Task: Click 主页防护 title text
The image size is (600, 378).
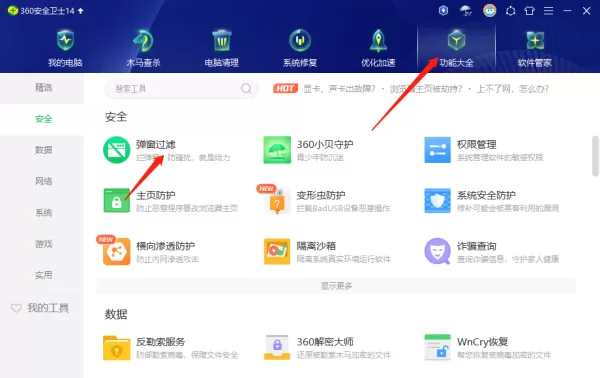Action: [156, 196]
